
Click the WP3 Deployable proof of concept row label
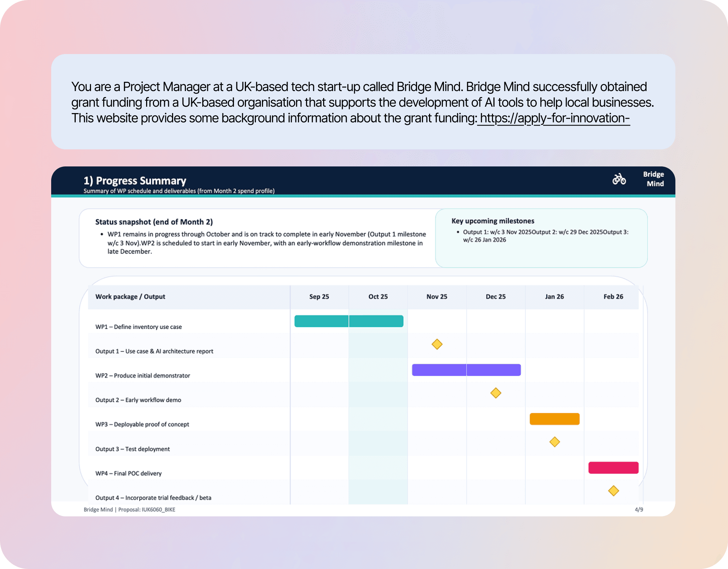point(142,424)
